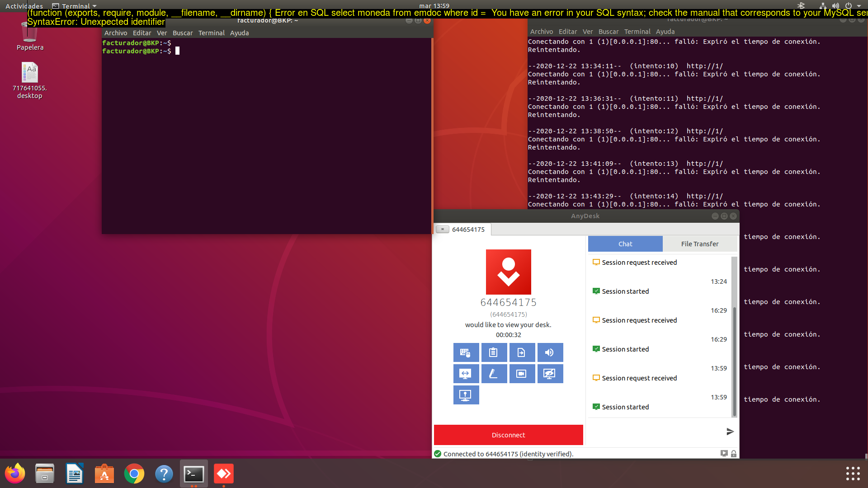Click Actividades in the top bar
This screenshot has width=868, height=488.
(24, 6)
